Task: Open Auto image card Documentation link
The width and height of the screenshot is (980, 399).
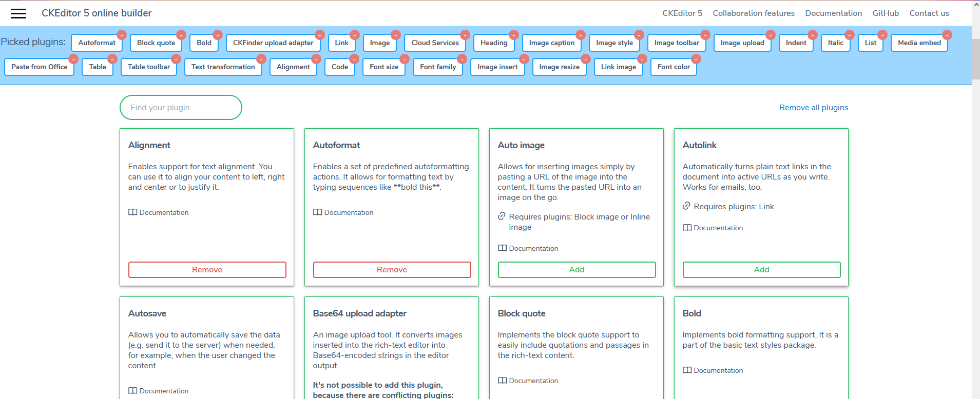Action: [x=528, y=248]
